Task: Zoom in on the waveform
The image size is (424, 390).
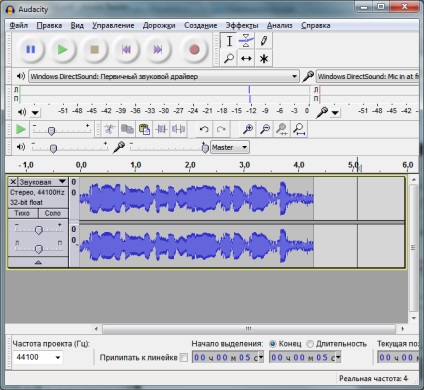Action: point(248,129)
